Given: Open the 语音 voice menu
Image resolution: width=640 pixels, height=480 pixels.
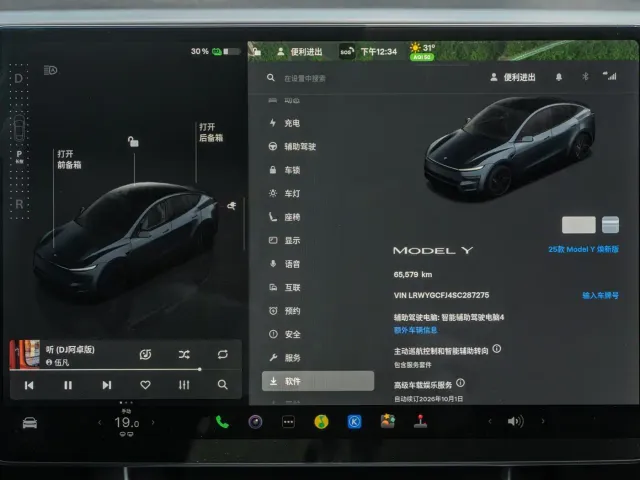Looking at the screenshot, I should click(x=284, y=264).
